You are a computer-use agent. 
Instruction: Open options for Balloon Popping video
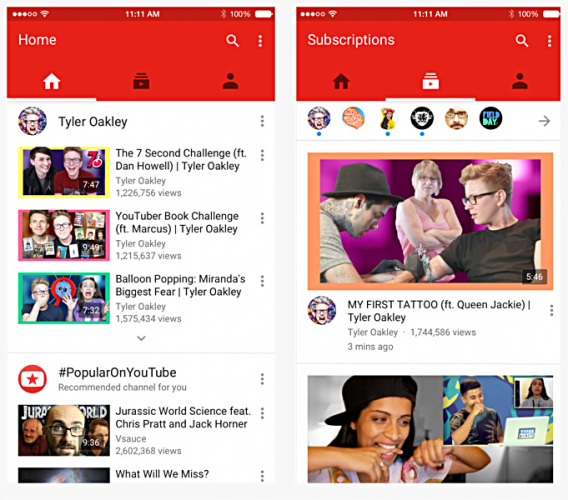click(x=262, y=281)
